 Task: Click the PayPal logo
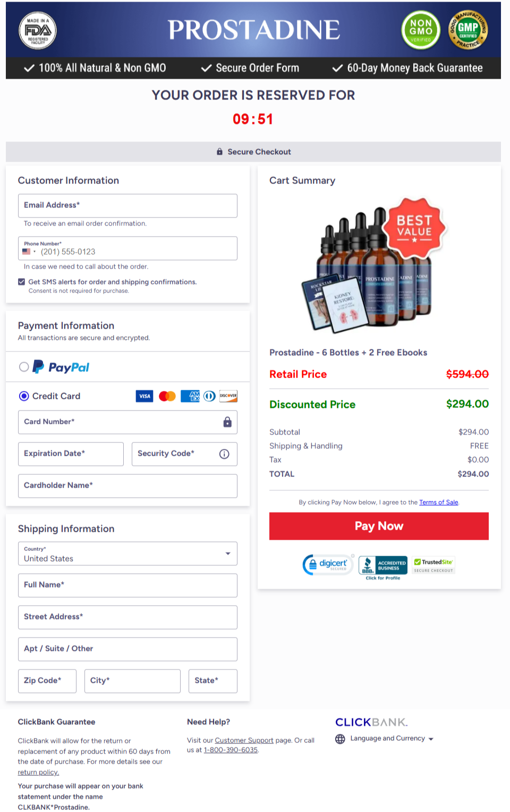click(60, 366)
